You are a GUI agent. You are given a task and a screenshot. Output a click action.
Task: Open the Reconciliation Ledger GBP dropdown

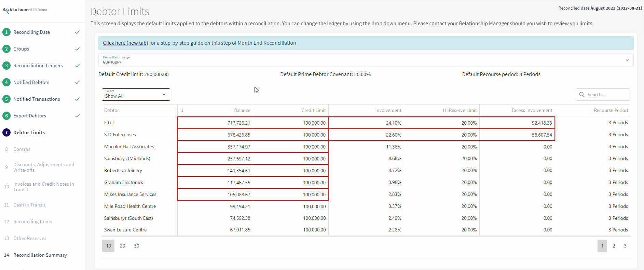tap(366, 60)
